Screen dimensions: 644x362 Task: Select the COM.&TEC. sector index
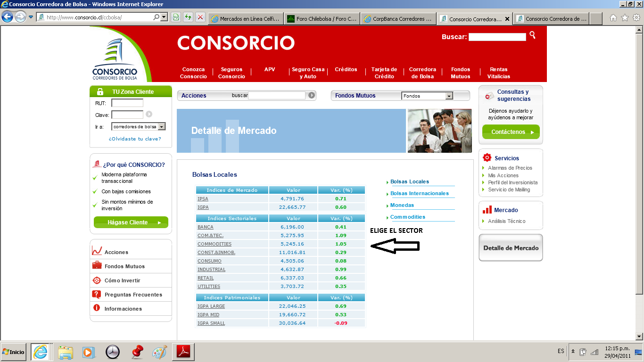211,236
